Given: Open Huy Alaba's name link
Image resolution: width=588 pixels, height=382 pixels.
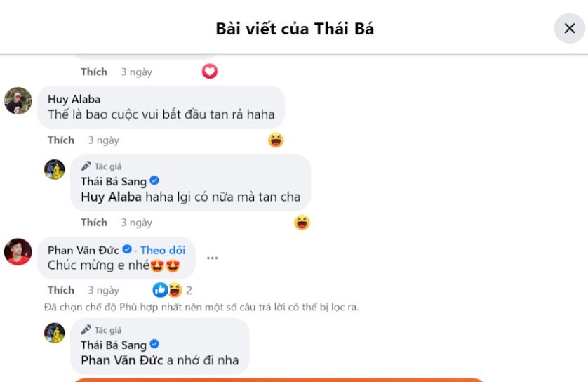Looking at the screenshot, I should coord(74,99).
